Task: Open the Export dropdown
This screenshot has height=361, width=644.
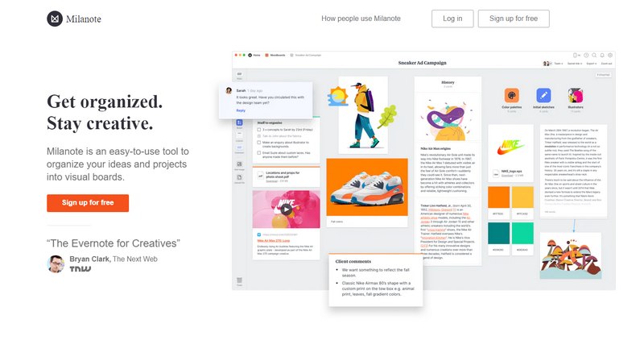Action: tap(592, 64)
